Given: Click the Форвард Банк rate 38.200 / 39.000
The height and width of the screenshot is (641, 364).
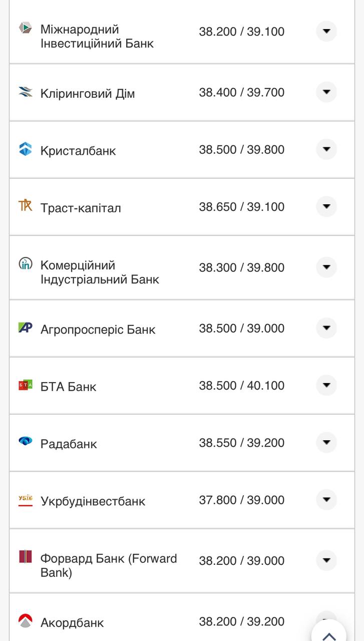Looking at the screenshot, I should click(x=241, y=561).
